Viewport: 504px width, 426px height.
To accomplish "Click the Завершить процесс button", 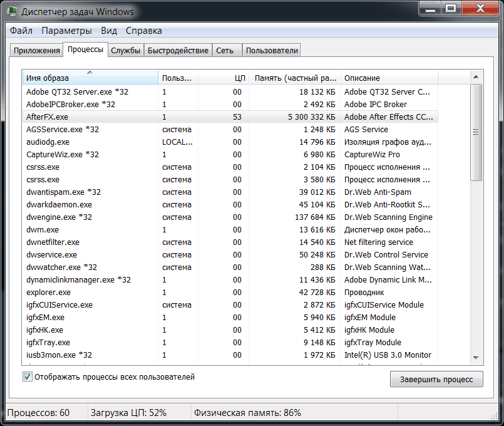I will (436, 380).
